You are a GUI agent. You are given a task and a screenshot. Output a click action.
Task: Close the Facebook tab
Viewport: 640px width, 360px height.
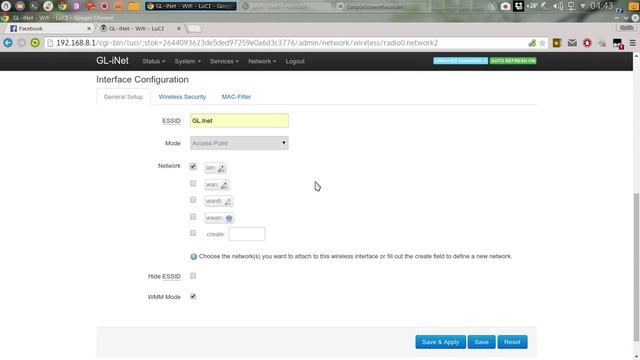point(89,29)
